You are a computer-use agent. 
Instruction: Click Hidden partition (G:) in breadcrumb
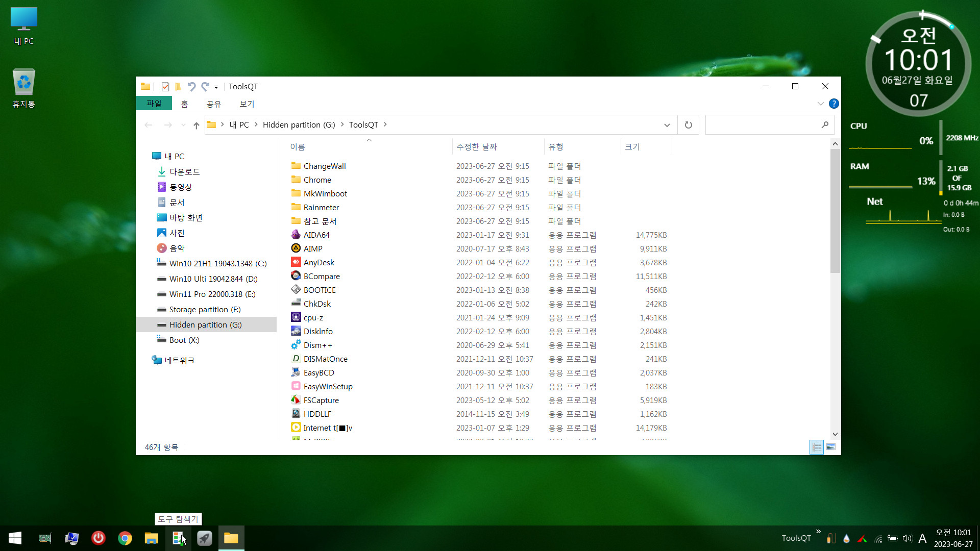[299, 124]
